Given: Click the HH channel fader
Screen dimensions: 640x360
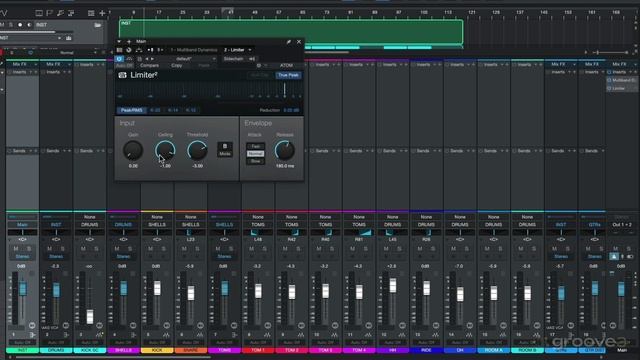Looking at the screenshot, I should click(x=393, y=286).
